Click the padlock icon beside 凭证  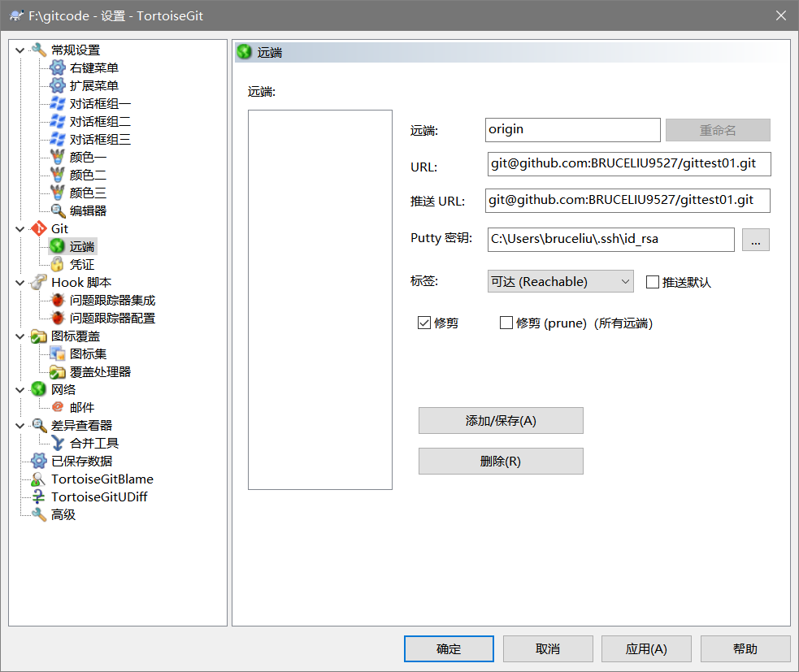(58, 264)
